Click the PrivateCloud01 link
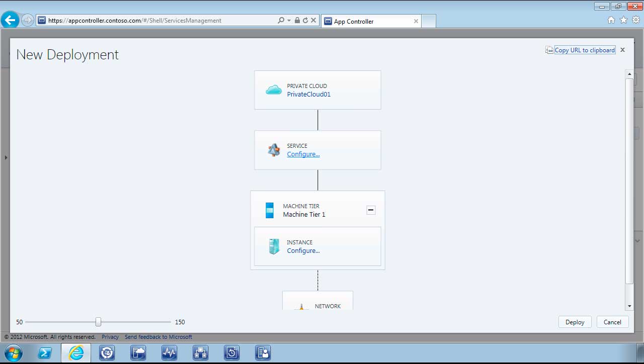 point(309,95)
